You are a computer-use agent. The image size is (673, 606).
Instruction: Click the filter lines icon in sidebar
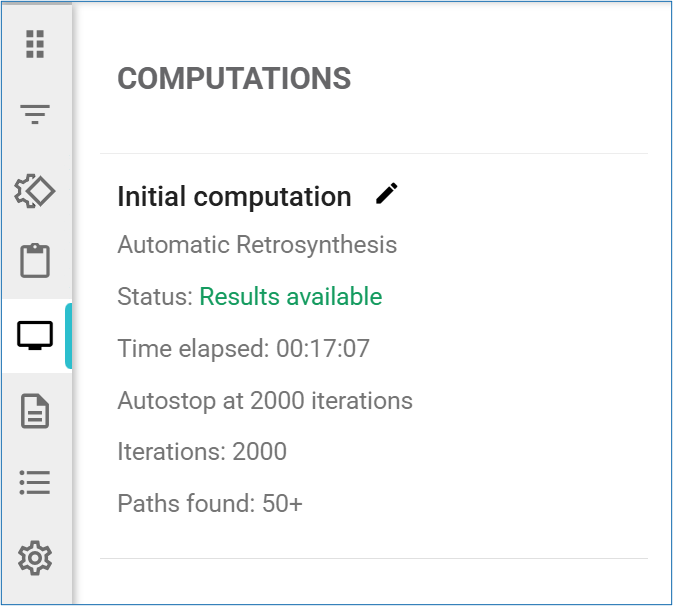[x=35, y=115]
